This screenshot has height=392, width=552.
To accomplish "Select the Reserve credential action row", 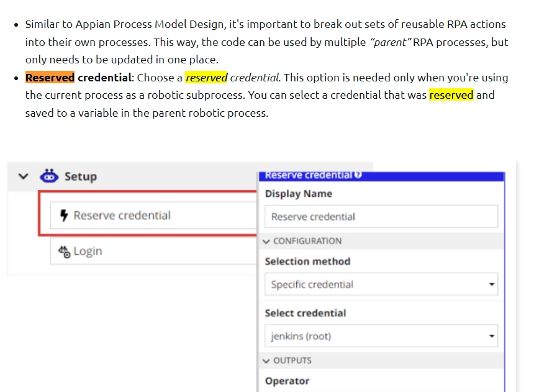I will coord(153,215).
